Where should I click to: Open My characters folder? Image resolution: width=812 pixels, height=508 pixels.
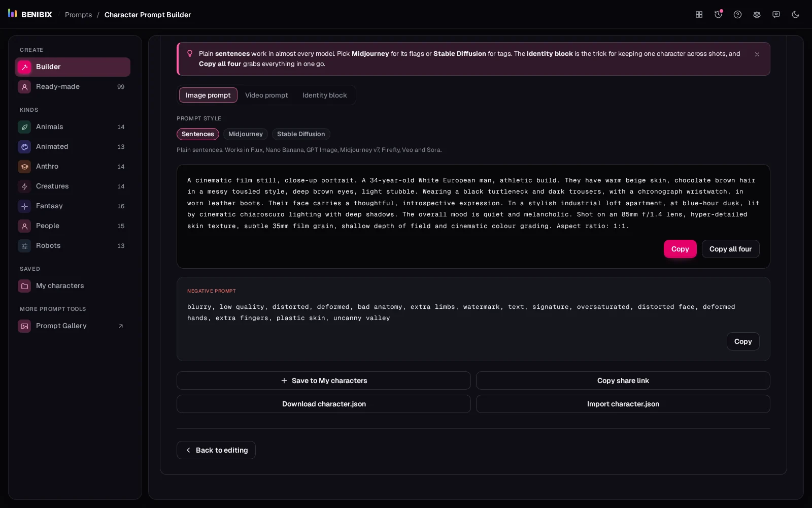click(73, 286)
